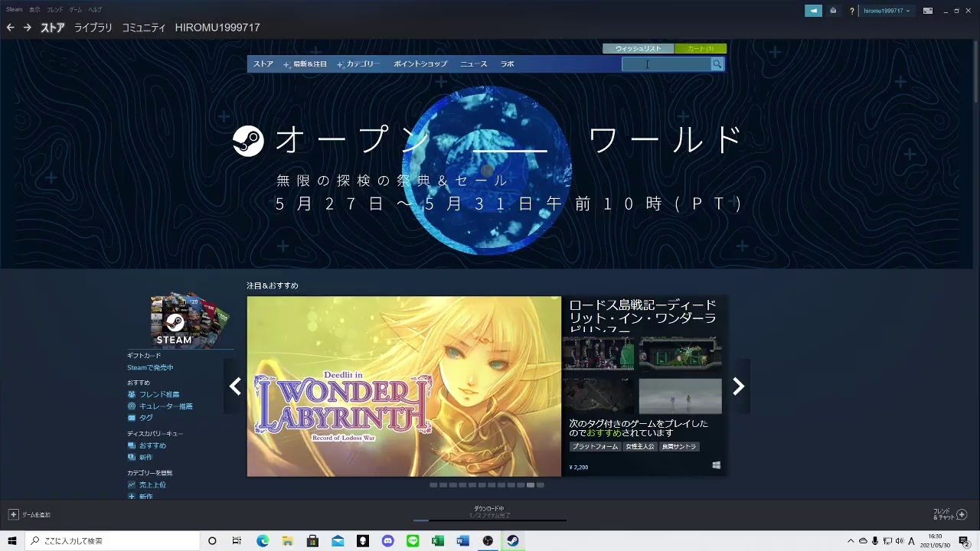Advance carousel with the right arrow
Screen dimensions: 980x551
click(738, 386)
